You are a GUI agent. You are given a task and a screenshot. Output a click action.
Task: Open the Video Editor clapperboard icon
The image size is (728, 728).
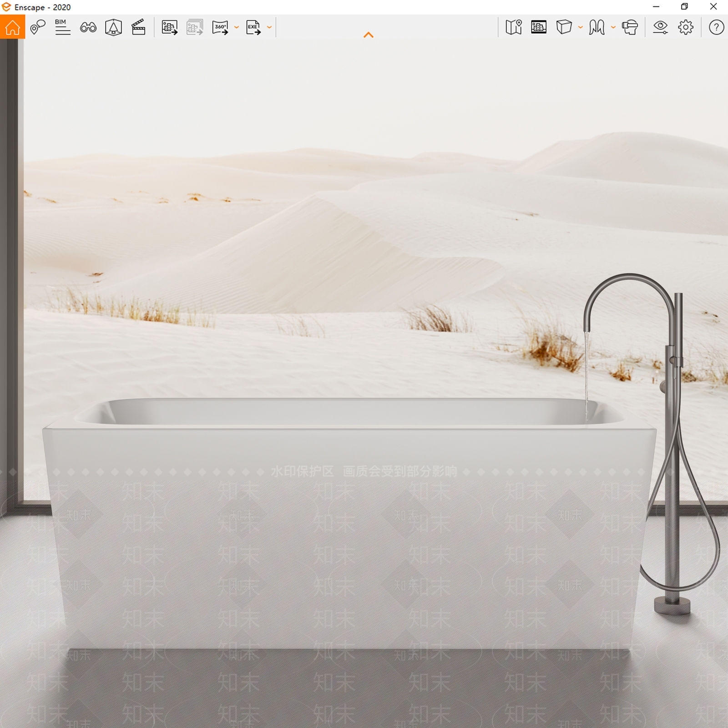tap(138, 27)
